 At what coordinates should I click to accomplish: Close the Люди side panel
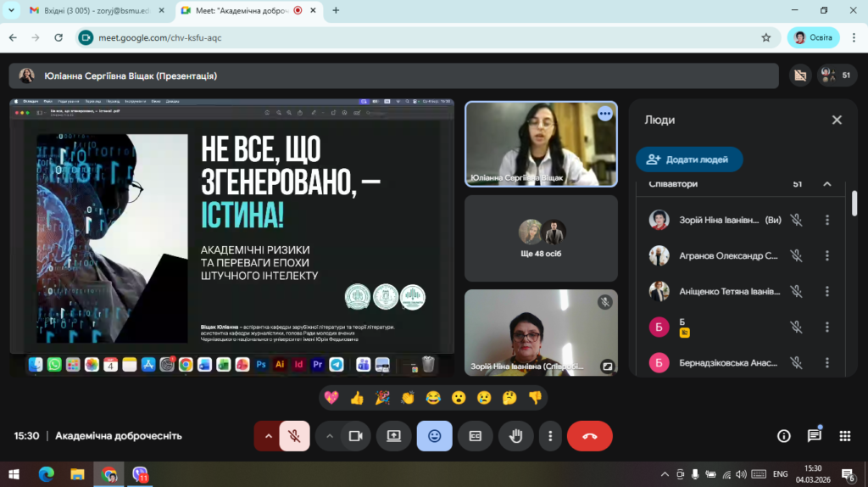837,120
